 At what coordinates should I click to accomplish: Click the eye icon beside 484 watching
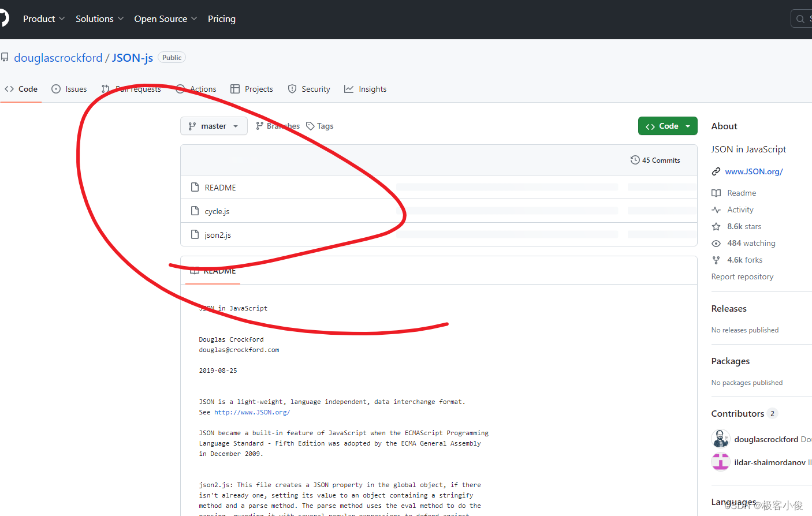click(x=716, y=243)
